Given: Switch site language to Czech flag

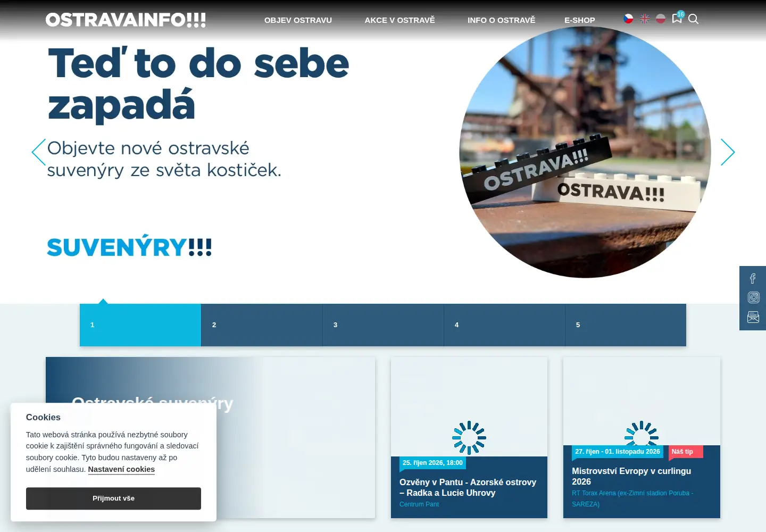Looking at the screenshot, I should pyautogui.click(x=628, y=19).
